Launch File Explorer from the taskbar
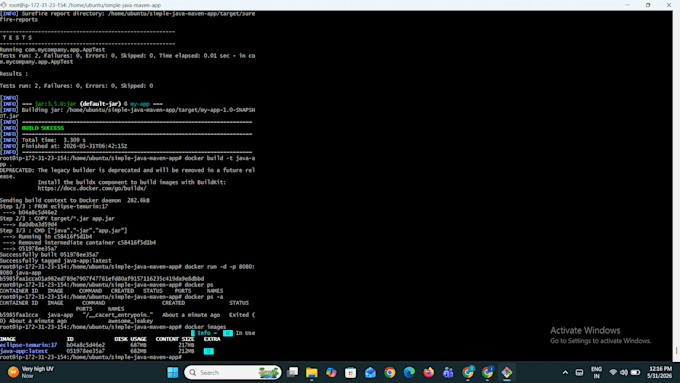680x383 pixels. [x=312, y=372]
